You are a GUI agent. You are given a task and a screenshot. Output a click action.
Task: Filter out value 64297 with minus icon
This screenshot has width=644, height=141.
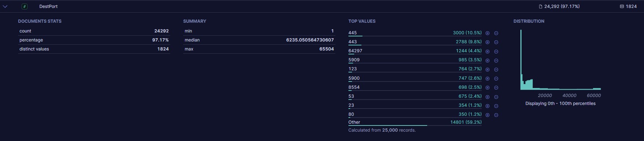(x=496, y=51)
